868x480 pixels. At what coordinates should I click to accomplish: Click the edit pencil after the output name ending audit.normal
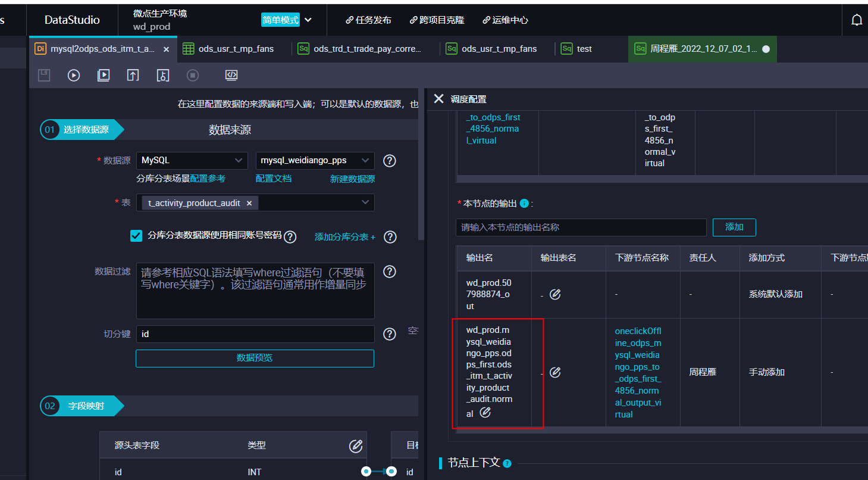(485, 412)
